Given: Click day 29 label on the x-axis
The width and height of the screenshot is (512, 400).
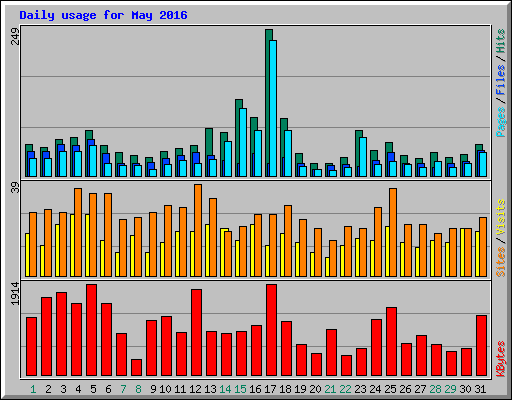Looking at the screenshot, I should coord(450,389).
